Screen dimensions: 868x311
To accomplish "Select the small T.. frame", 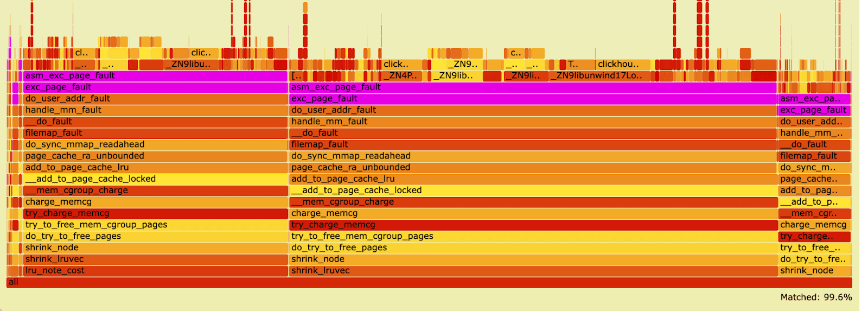I will point(573,65).
